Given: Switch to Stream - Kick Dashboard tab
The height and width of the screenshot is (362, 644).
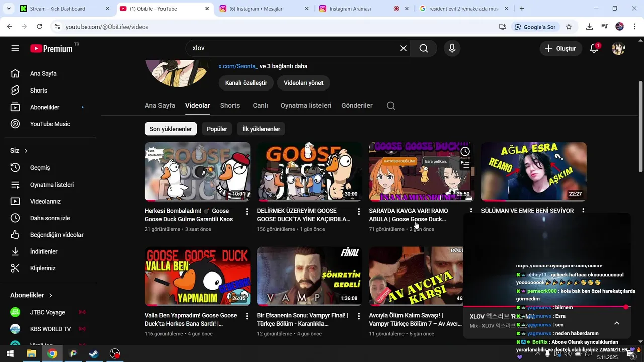Looking at the screenshot, I should pos(64,9).
